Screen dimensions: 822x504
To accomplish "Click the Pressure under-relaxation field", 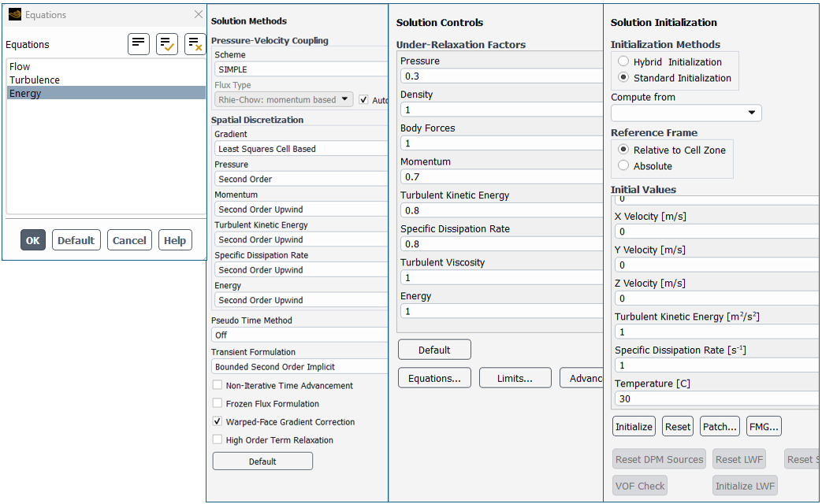I will 502,76.
